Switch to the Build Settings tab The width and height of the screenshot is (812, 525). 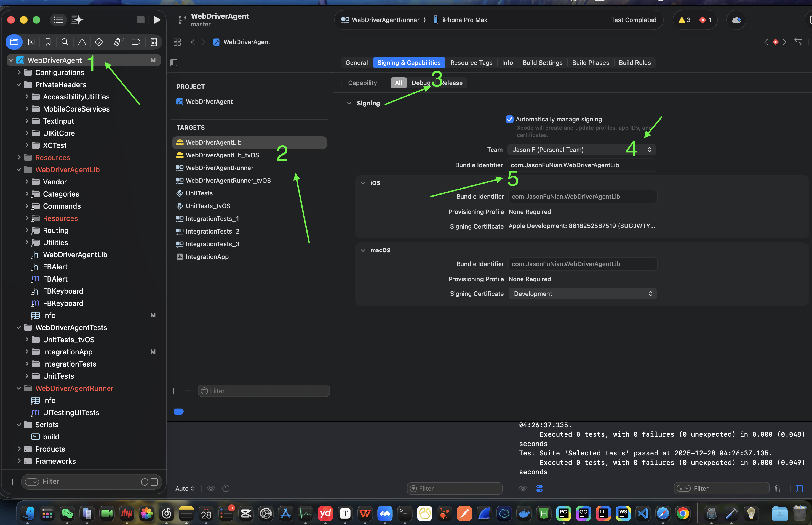coord(542,63)
